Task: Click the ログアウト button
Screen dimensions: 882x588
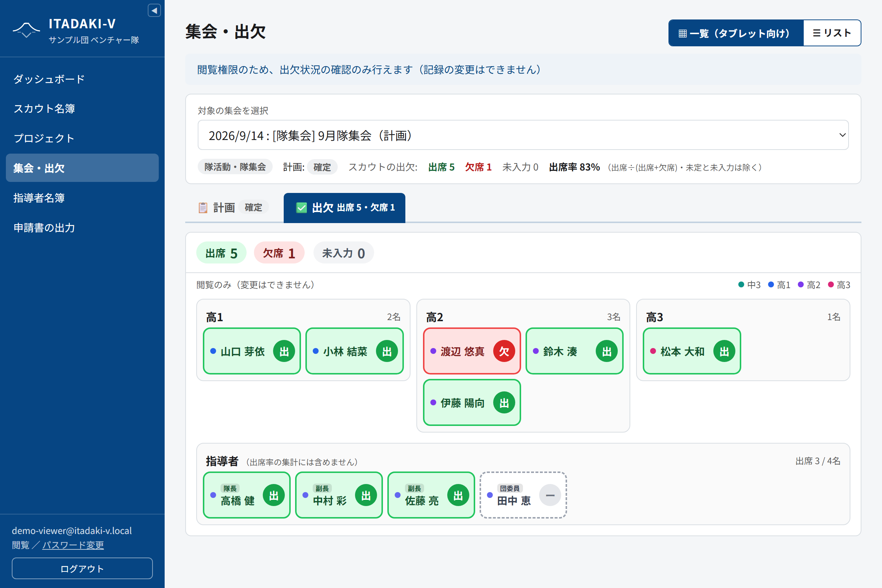Action: click(x=82, y=568)
